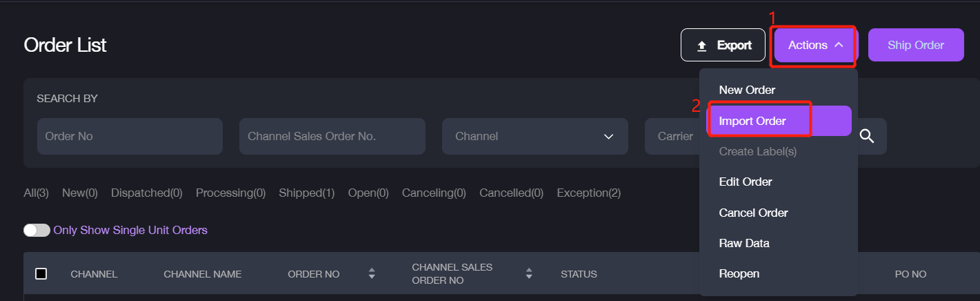Show the Exception(2) orders tab
The height and width of the screenshot is (301, 980).
point(588,193)
